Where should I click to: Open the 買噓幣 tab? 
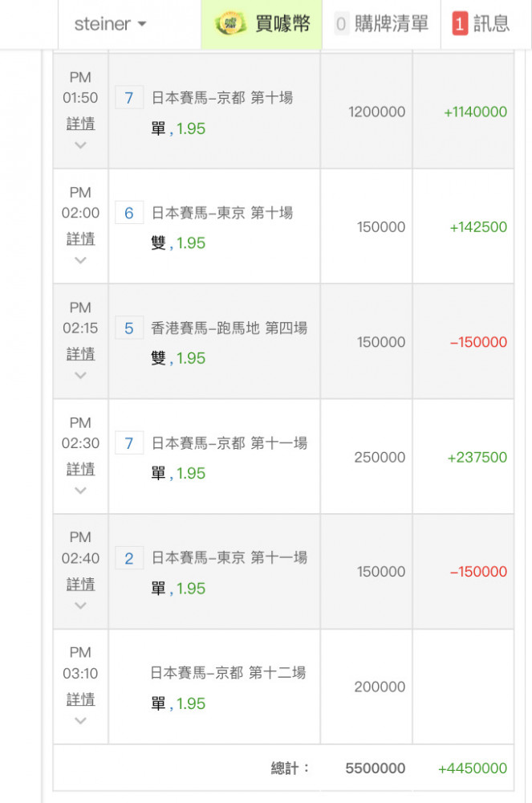click(262, 24)
